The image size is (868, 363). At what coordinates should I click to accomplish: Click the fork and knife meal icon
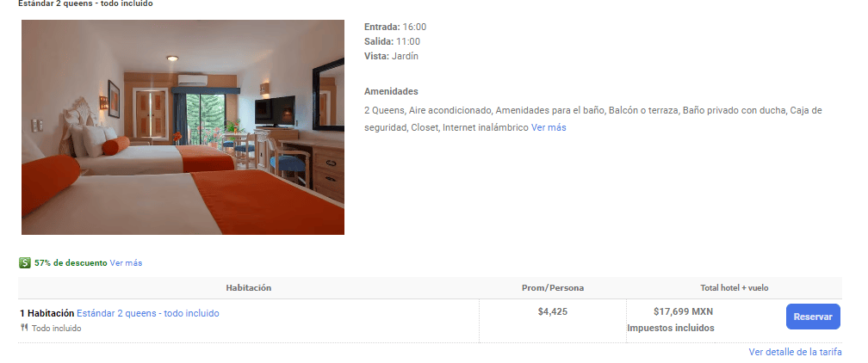24,328
